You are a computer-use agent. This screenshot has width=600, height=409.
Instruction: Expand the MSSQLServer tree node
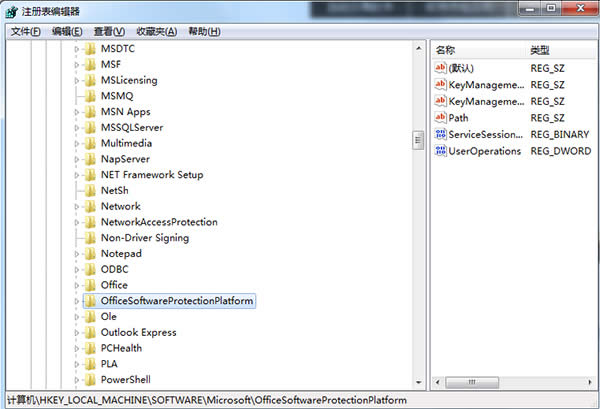[x=76, y=128]
